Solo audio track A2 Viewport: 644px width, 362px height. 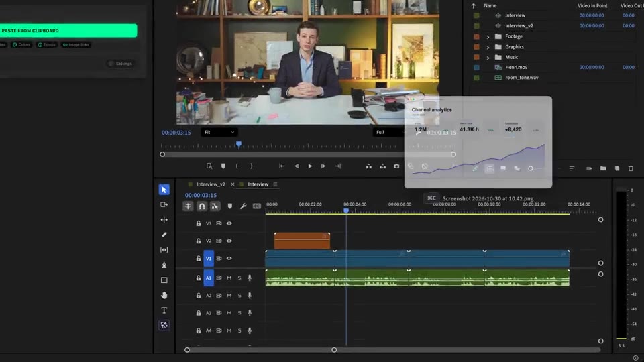point(239,296)
